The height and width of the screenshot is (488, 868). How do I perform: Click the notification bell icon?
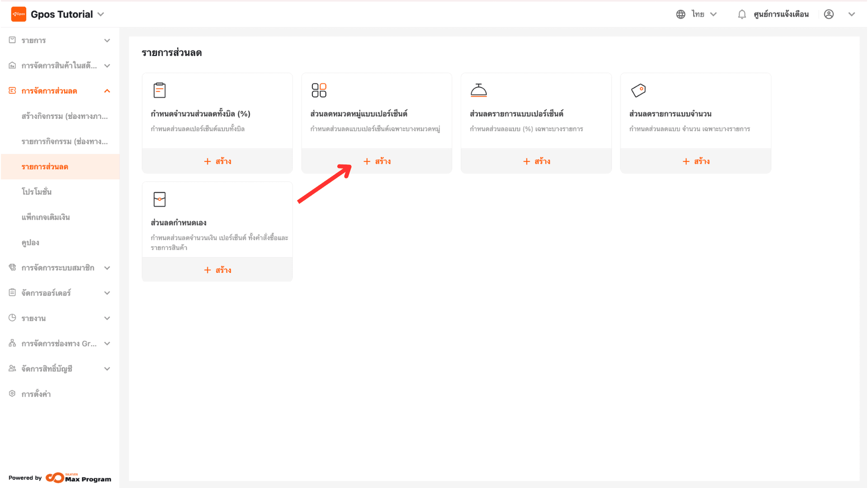pos(742,14)
